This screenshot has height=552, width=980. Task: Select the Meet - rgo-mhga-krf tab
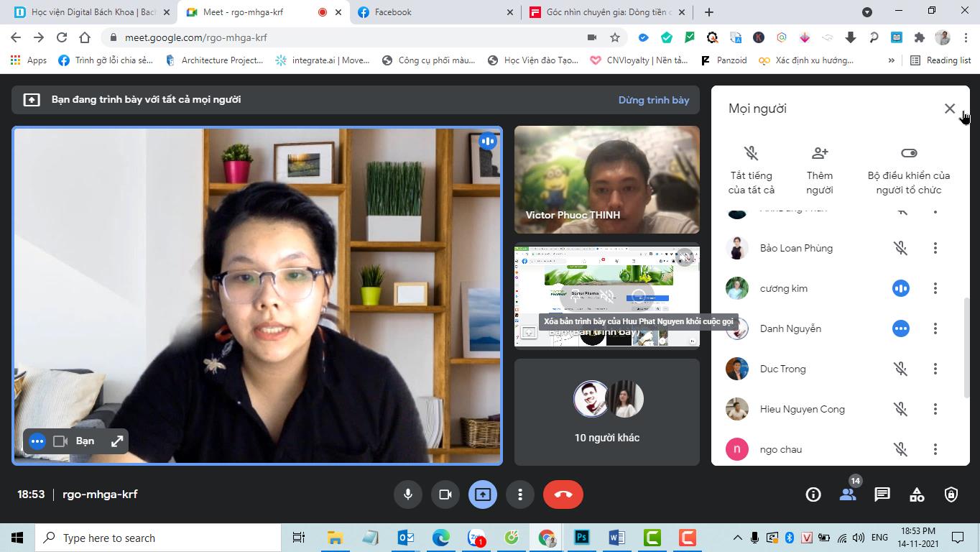264,12
